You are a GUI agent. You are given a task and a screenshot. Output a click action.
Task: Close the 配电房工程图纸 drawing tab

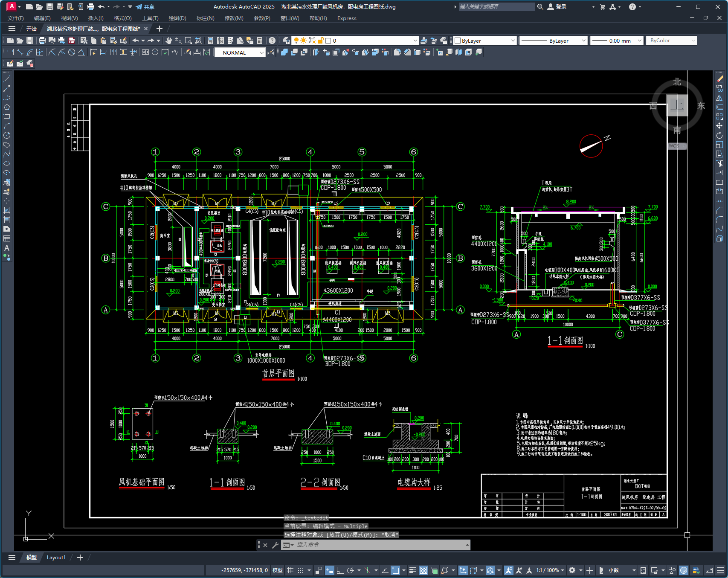point(146,29)
